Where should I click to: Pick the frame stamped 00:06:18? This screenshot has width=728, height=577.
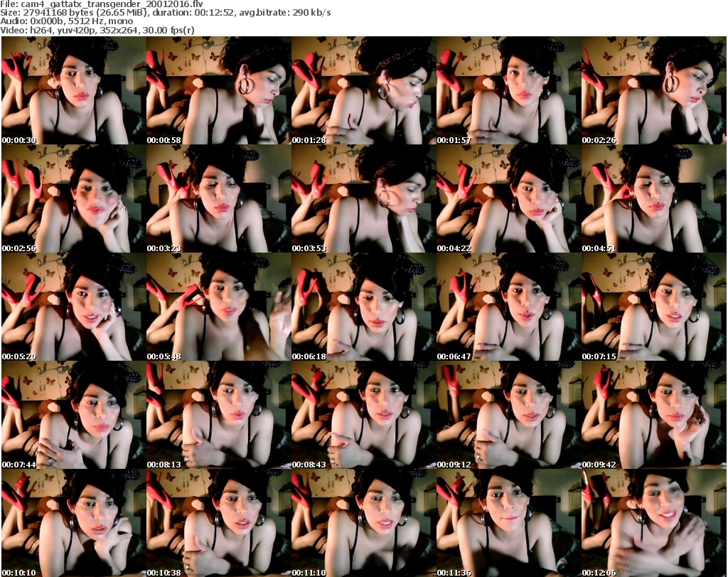[364, 307]
